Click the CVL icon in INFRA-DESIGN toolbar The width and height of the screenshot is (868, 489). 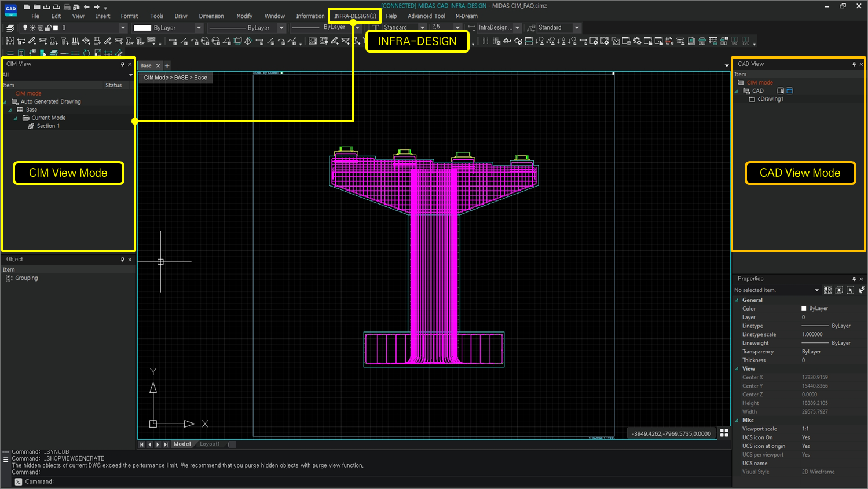pos(746,41)
